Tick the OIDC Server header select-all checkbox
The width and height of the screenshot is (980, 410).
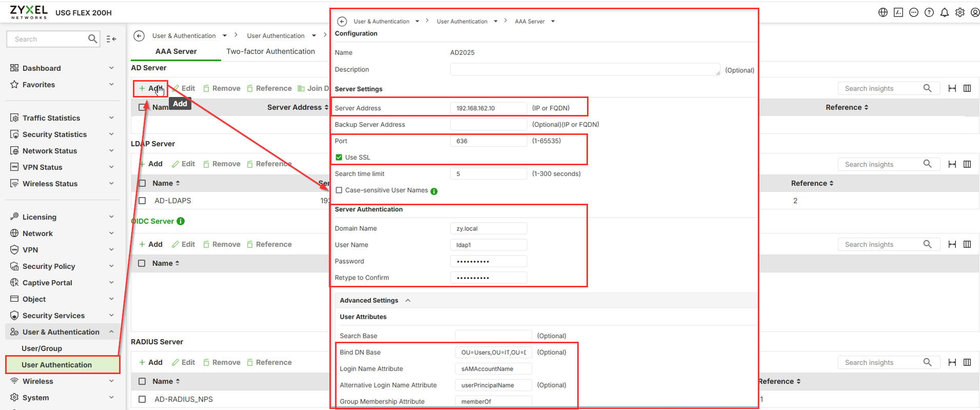click(142, 263)
